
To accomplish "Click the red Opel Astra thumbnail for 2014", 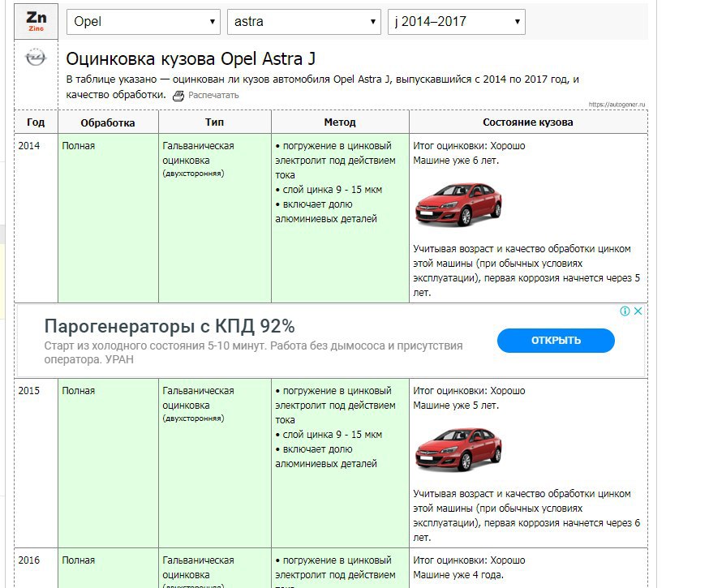I will 458,204.
